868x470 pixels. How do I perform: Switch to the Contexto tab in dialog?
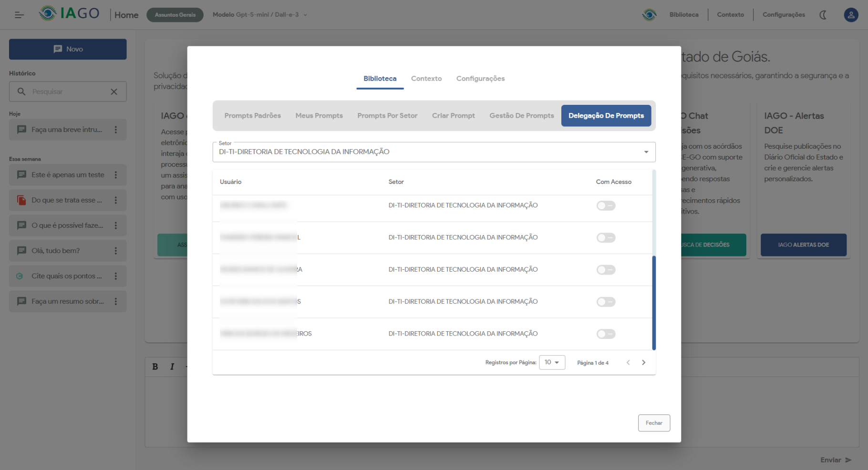(426, 79)
